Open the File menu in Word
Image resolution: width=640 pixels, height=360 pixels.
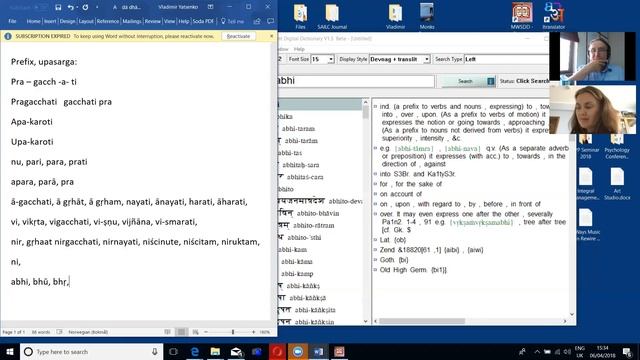tap(13, 21)
